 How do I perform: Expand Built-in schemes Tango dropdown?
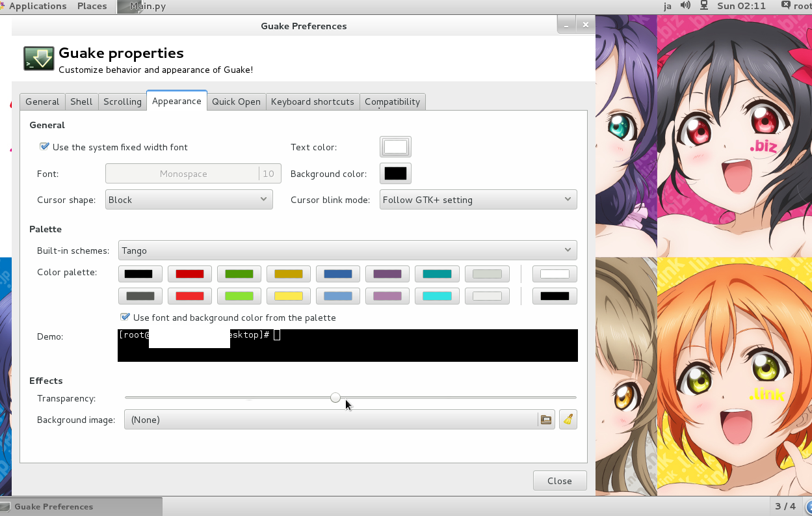pos(348,251)
